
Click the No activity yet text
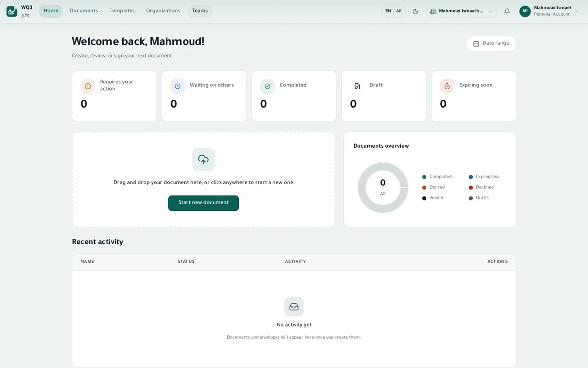point(294,325)
